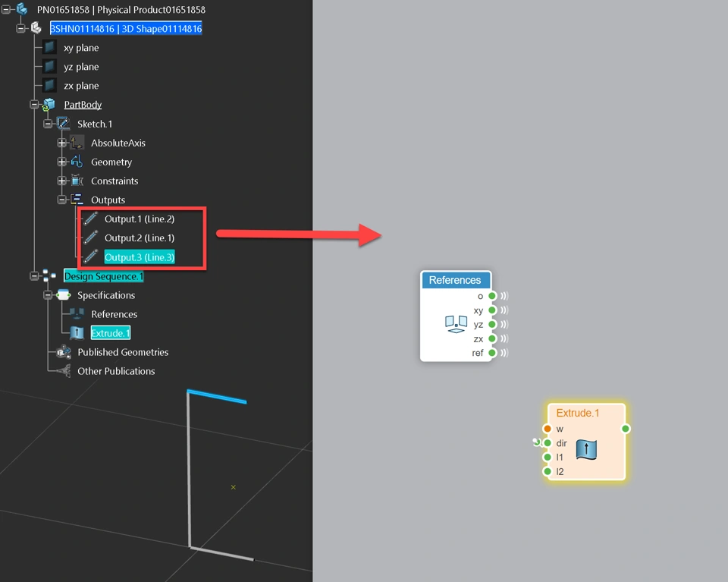
Task: Click the line icon of Output.1
Action: (x=90, y=219)
